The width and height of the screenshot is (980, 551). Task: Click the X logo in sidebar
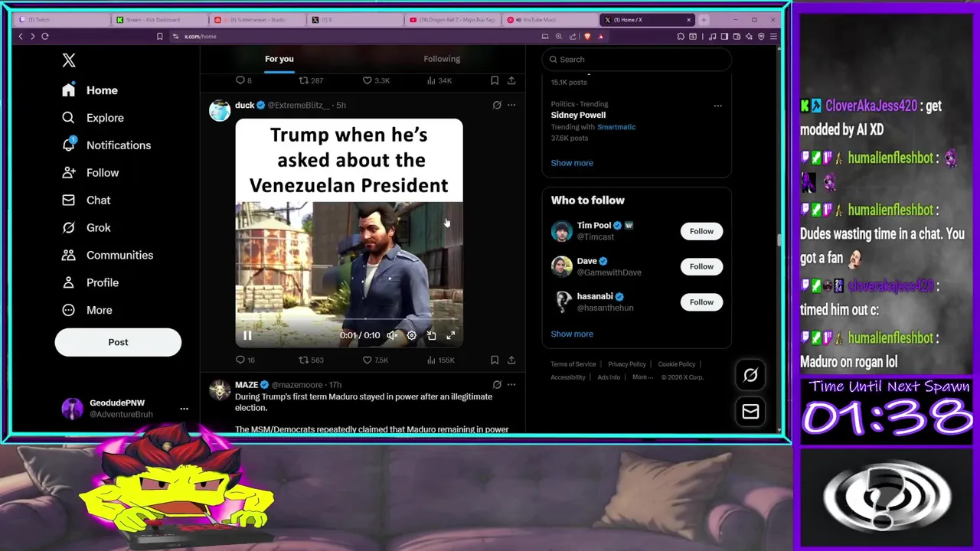tap(69, 60)
